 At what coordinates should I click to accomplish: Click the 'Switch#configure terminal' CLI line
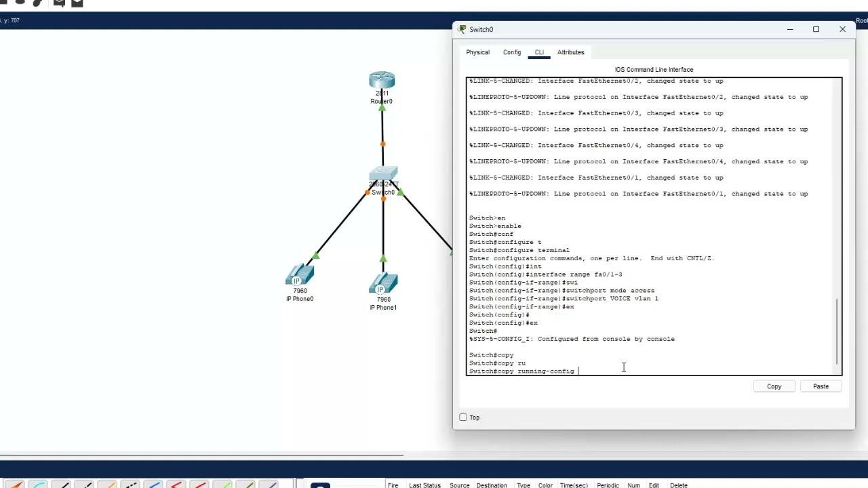coord(519,250)
